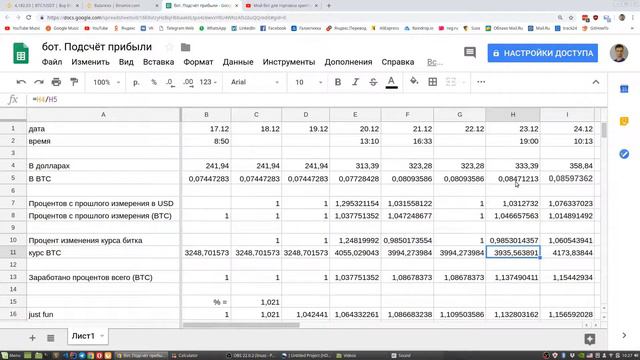Click the НАСТРОЙКИ ДОСТУПА share button
The height and width of the screenshot is (360, 640).
pos(542,53)
